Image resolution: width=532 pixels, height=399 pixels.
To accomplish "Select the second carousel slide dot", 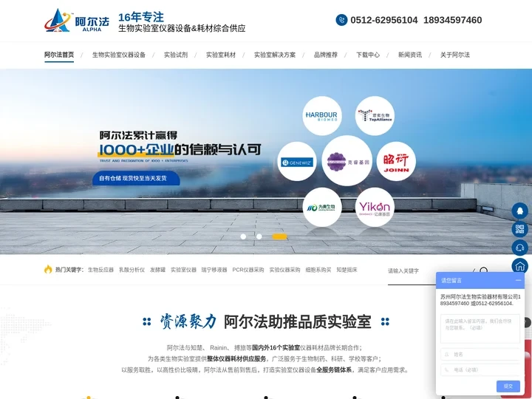I will (259, 236).
